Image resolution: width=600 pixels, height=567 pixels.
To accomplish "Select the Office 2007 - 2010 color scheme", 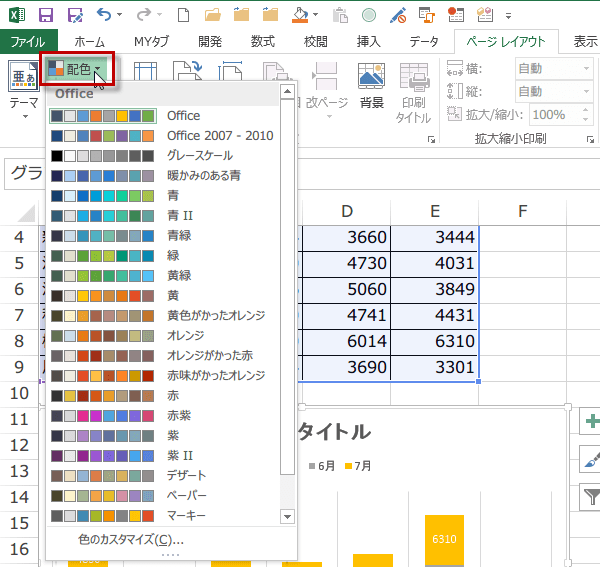I will 220,135.
